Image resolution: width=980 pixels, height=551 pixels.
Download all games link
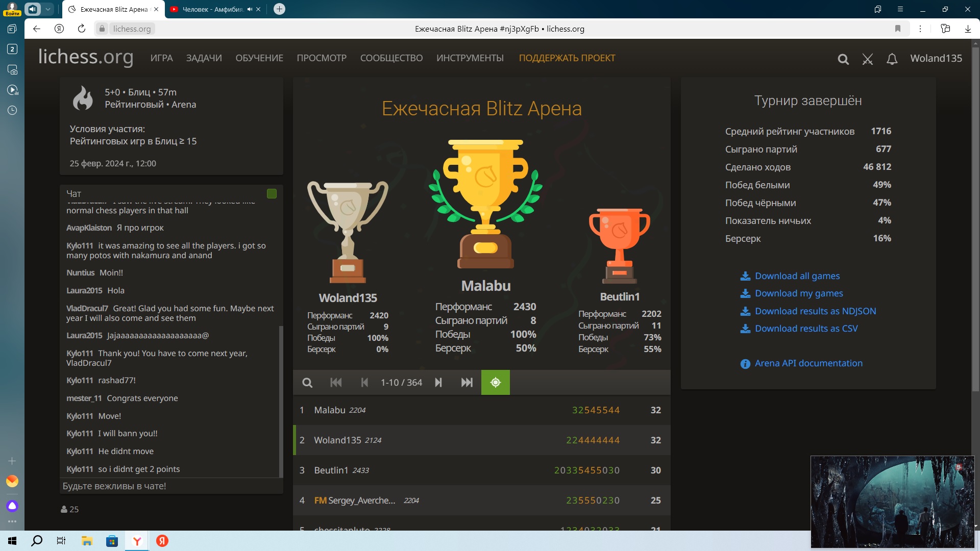(x=790, y=276)
